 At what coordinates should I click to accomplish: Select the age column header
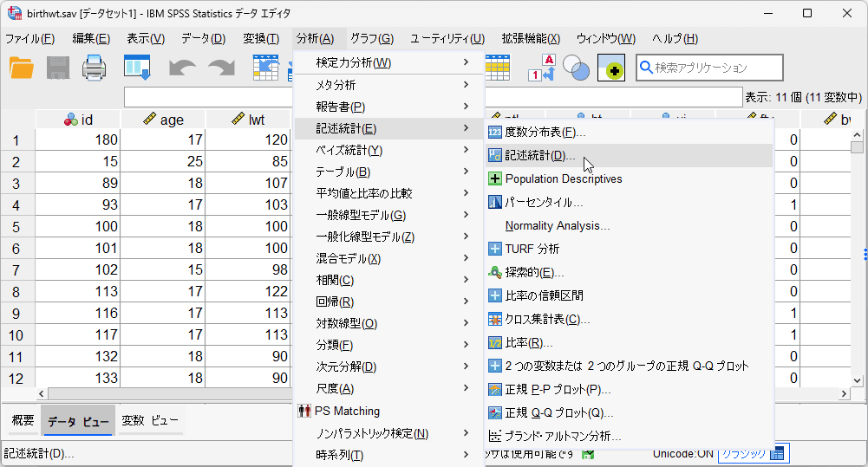pos(163,120)
